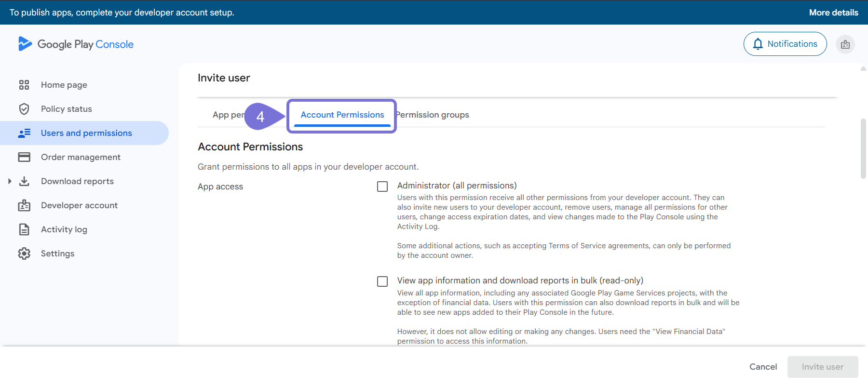The width and height of the screenshot is (868, 387).
Task: Click the Cancel button
Action: point(763,367)
